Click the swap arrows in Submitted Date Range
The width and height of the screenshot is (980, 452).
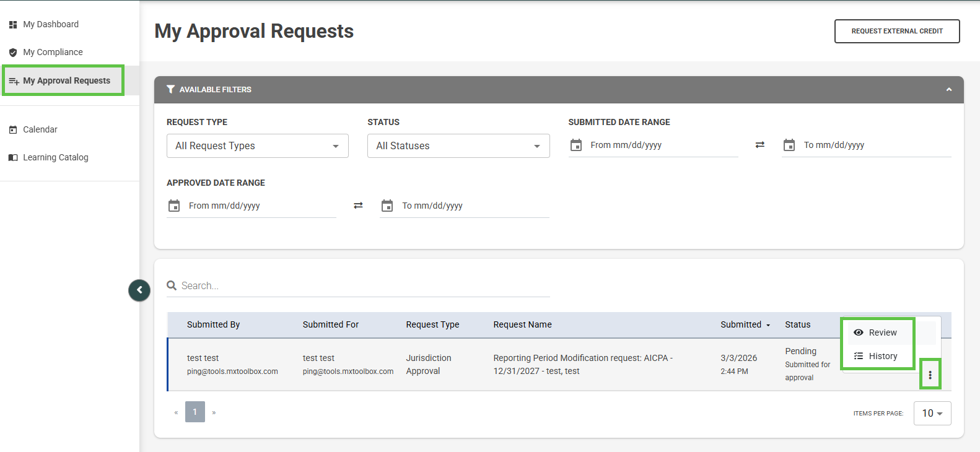[759, 145]
